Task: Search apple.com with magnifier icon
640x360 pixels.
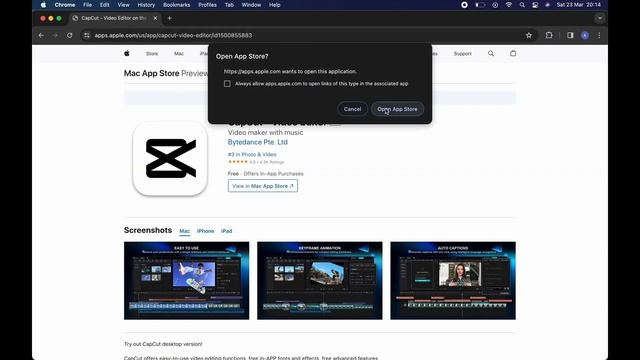Action: point(491,53)
